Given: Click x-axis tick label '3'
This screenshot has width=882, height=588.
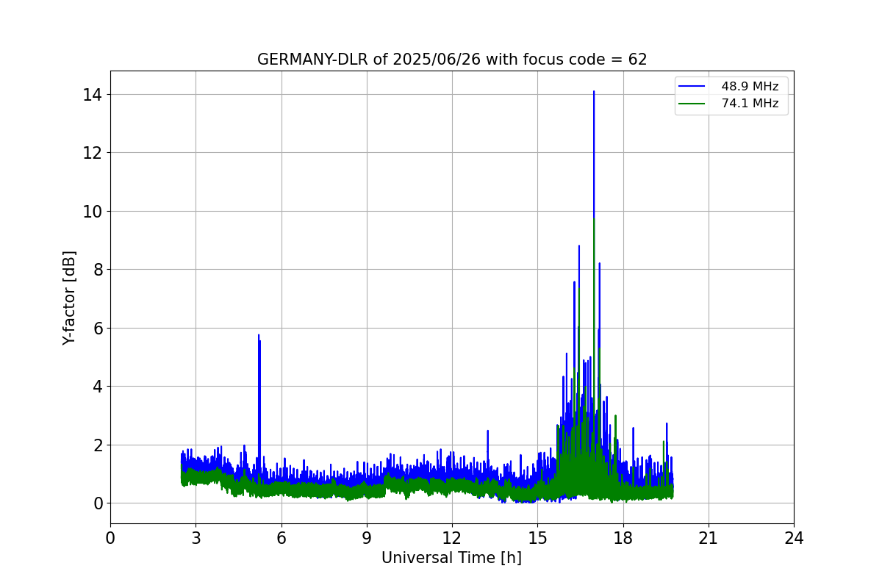Looking at the screenshot, I should pyautogui.click(x=196, y=538).
